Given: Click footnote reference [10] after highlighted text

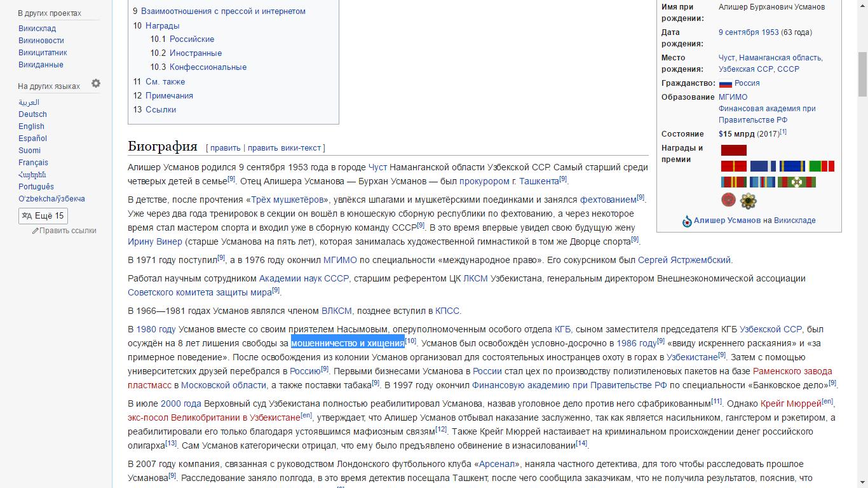Looking at the screenshot, I should pyautogui.click(x=410, y=341).
